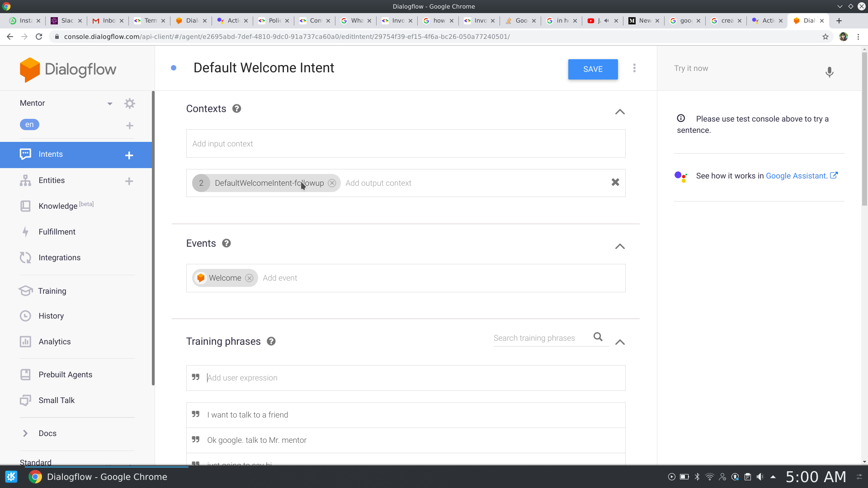Open the History section
Image resolution: width=868 pixels, height=488 pixels.
tap(51, 316)
